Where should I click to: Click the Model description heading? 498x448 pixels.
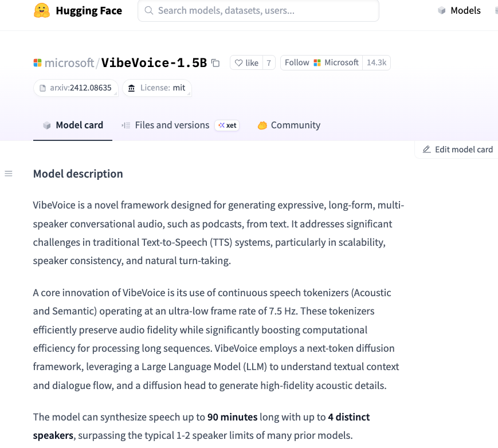[x=78, y=174]
